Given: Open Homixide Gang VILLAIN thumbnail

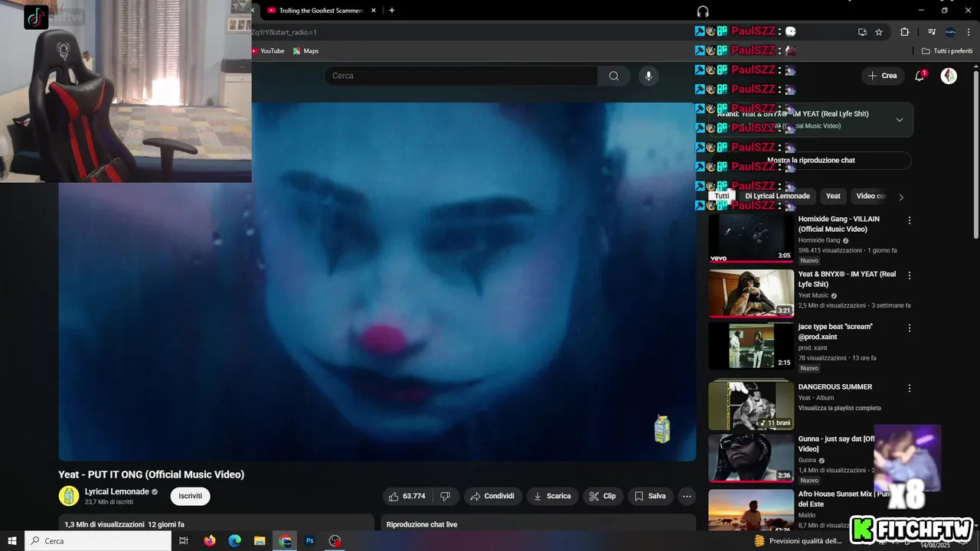Looking at the screenshot, I should (751, 238).
